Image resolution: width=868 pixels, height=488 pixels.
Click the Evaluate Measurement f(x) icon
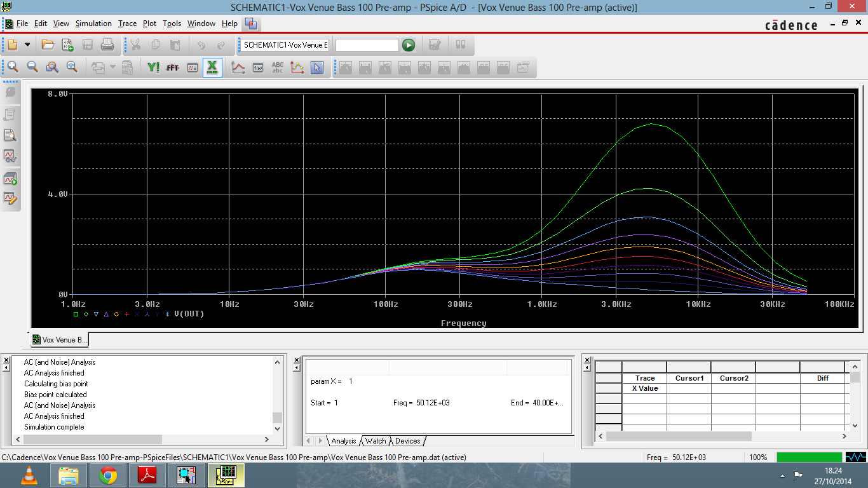click(x=258, y=67)
